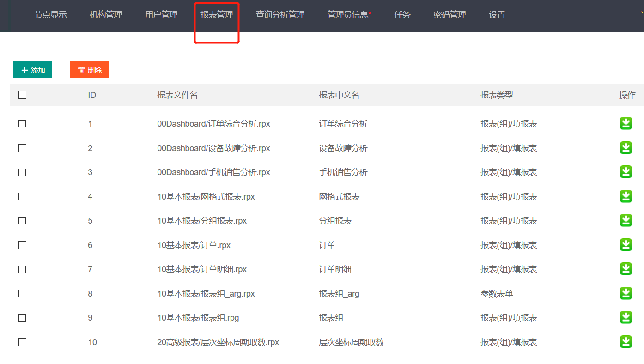The height and width of the screenshot is (364, 644).
Task: Click the ID cell showing 8
Action: coord(90,294)
